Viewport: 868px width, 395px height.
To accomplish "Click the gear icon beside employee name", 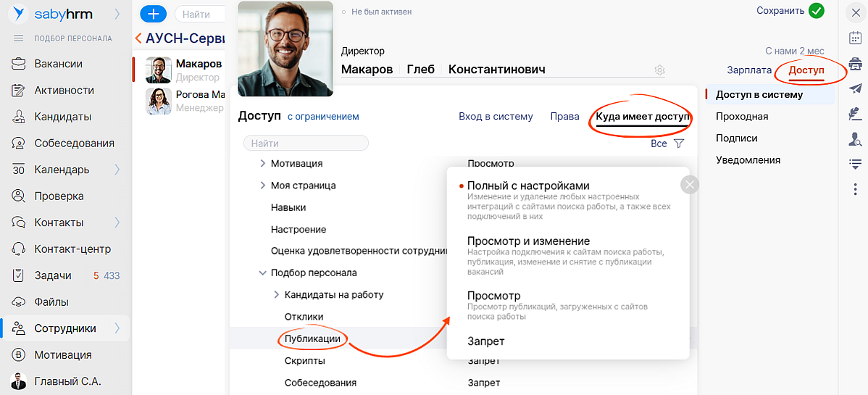I will [x=659, y=70].
